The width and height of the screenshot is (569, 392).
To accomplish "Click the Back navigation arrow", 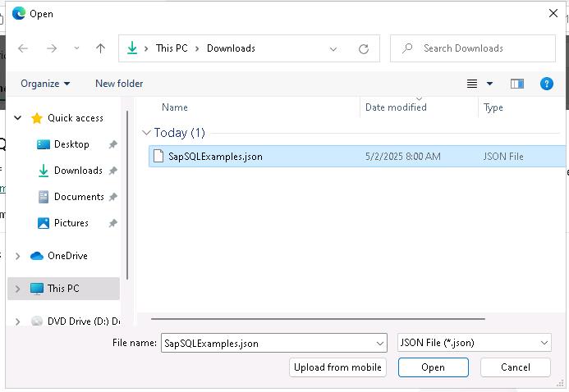I will click(23, 48).
